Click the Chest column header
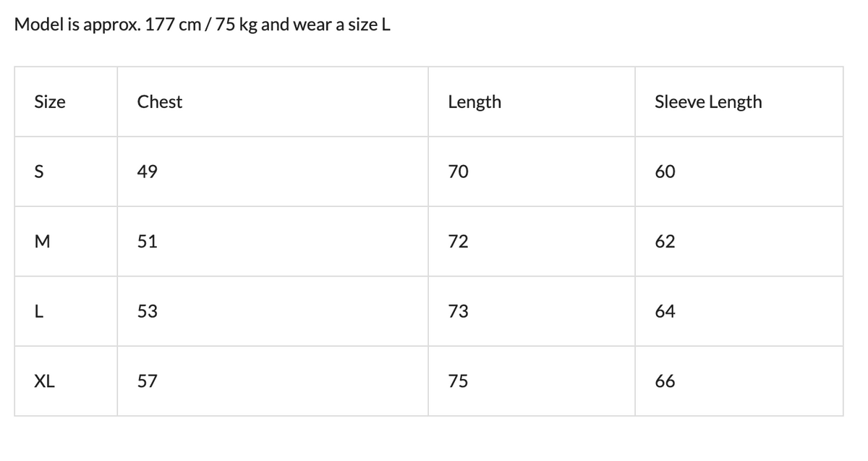 pos(160,102)
